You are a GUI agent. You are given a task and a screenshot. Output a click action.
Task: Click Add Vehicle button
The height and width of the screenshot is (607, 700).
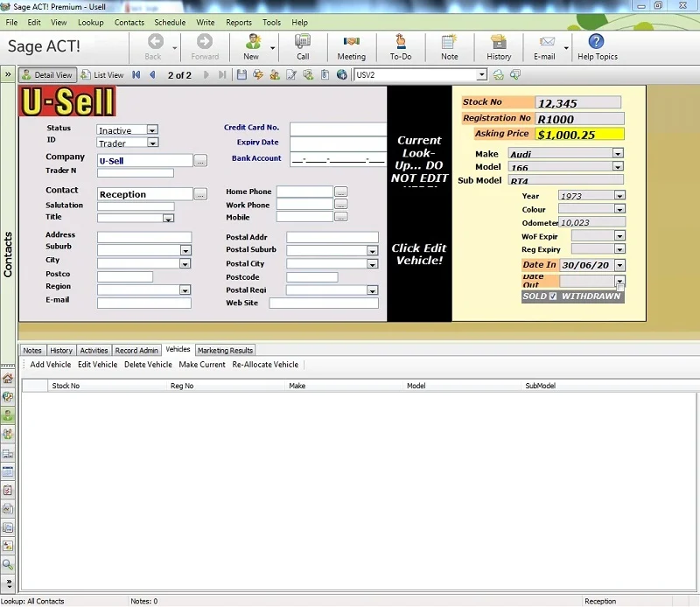point(51,365)
